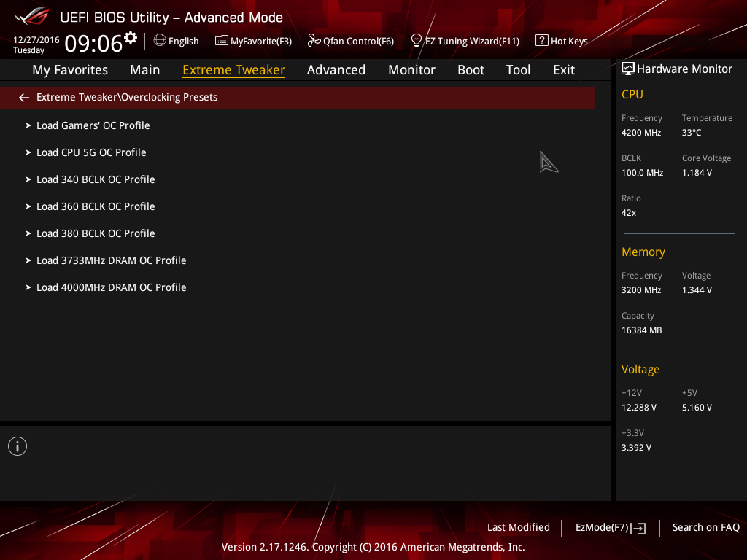Click the EZ Tuning Wizard lightbulb icon

pos(417,41)
